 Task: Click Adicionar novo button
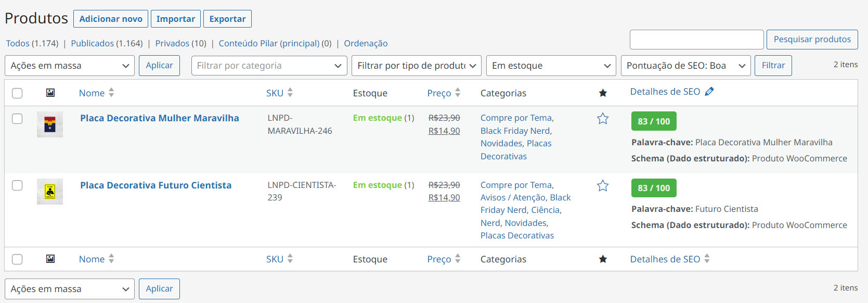(x=111, y=19)
